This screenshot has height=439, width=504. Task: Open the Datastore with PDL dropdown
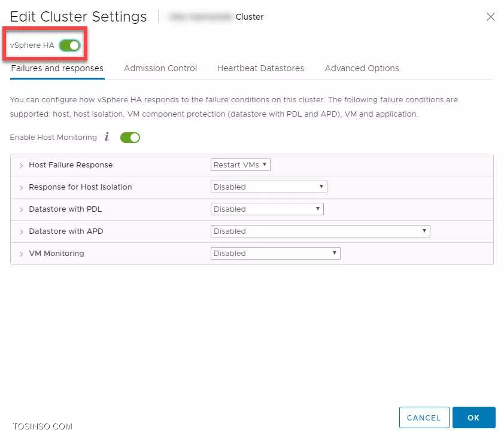(267, 209)
